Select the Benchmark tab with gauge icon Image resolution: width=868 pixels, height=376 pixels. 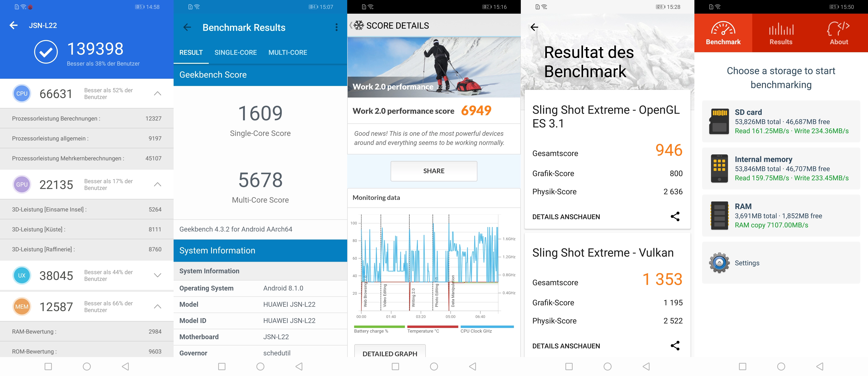(x=723, y=33)
